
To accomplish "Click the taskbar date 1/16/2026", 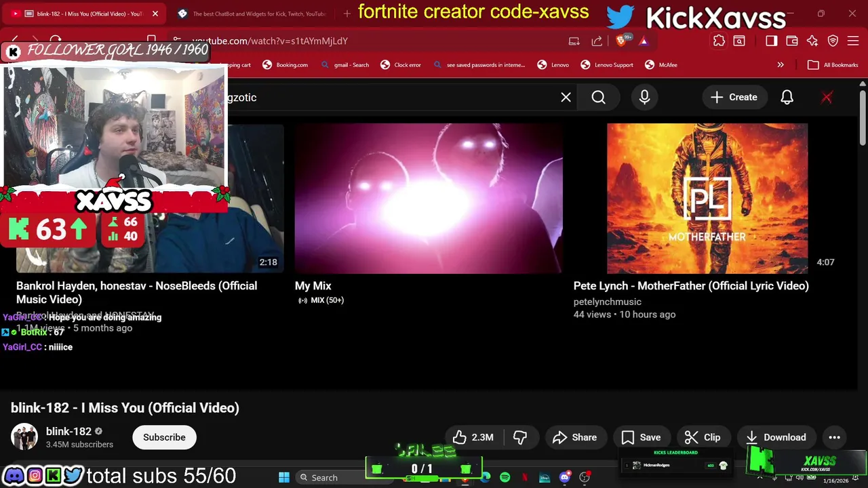I will coord(835,481).
